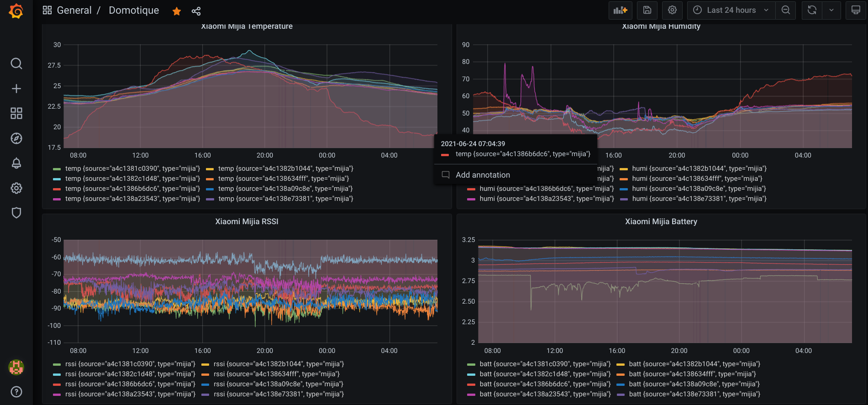Image resolution: width=868 pixels, height=405 pixels.
Task: Toggle batt a4c1386b6dc6 legend entry
Action: coord(545,384)
